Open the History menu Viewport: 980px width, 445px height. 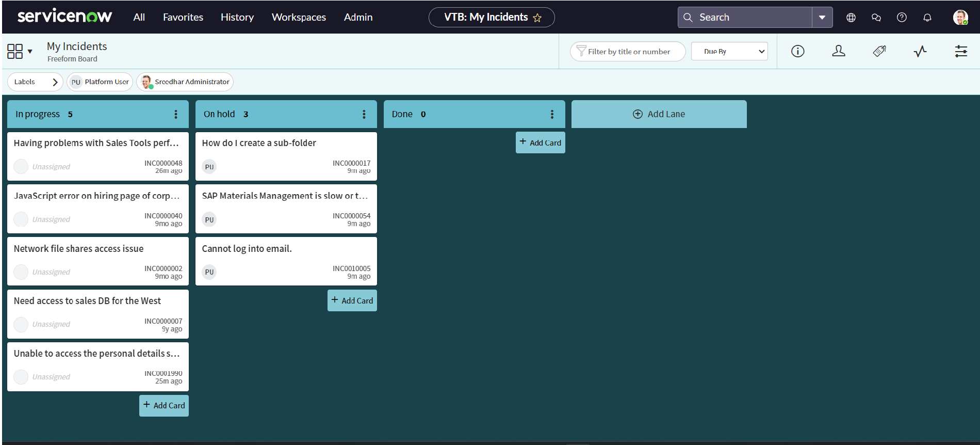(237, 17)
